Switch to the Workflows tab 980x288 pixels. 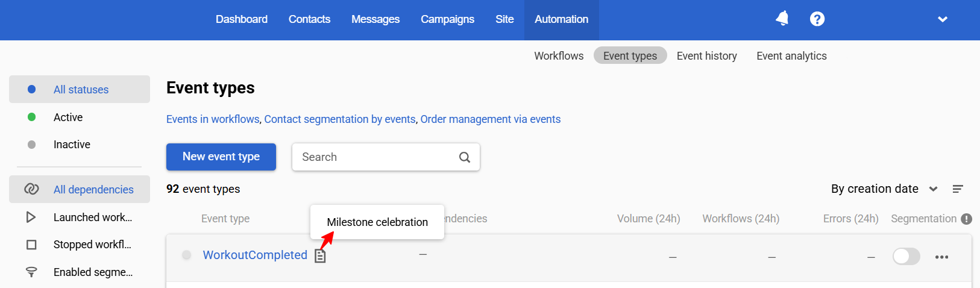[x=559, y=56]
